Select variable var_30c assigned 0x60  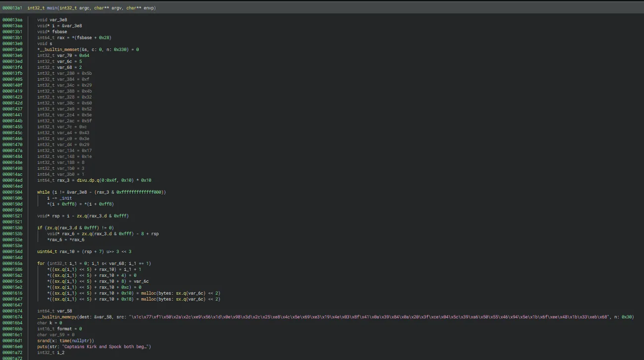tap(64, 103)
